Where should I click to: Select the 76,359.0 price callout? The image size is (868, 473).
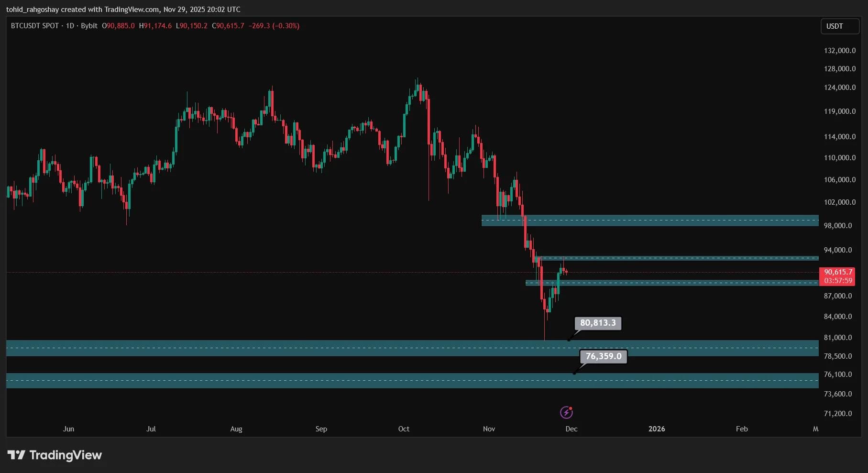point(603,356)
